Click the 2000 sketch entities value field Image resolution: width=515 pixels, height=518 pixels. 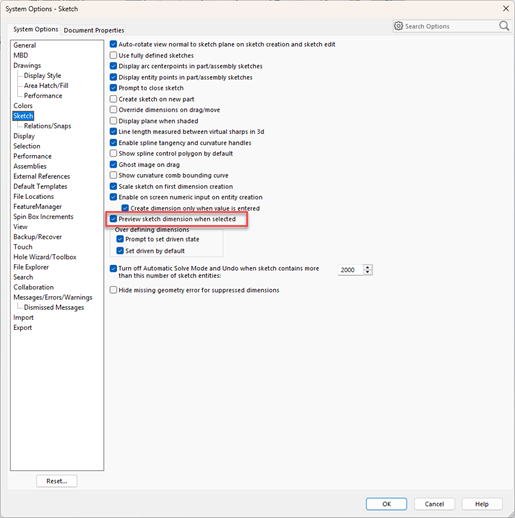(x=350, y=270)
